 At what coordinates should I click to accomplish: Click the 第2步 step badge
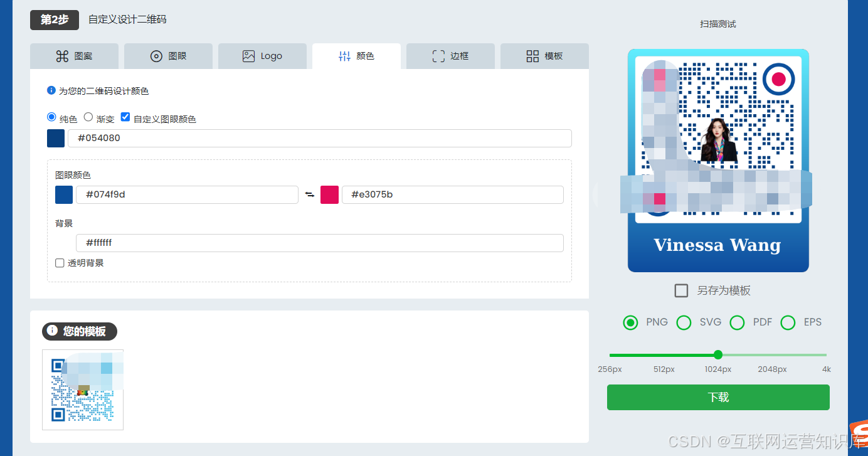(x=55, y=19)
